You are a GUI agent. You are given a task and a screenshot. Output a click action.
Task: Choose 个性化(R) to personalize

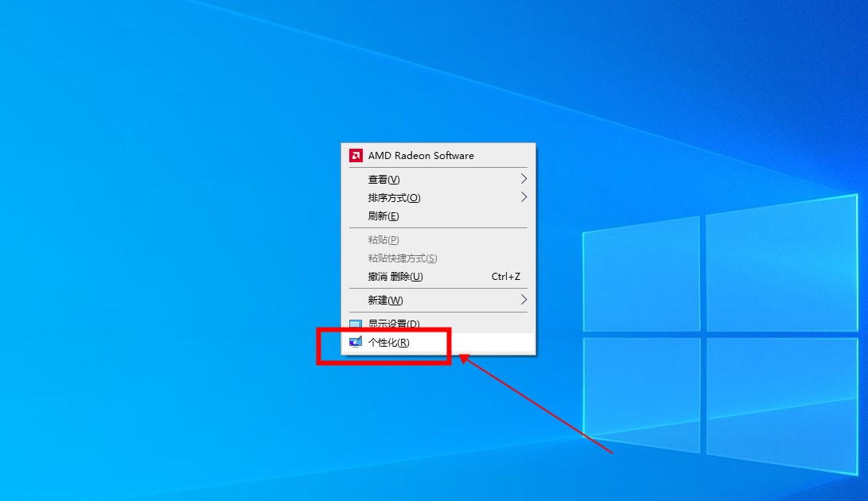click(x=438, y=343)
